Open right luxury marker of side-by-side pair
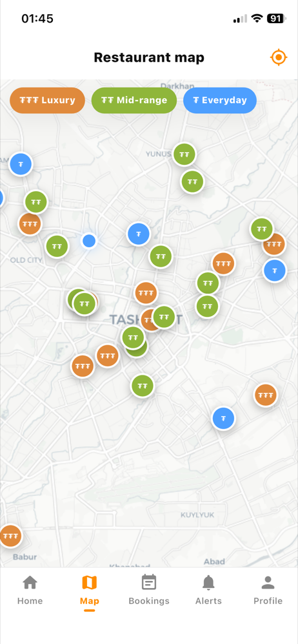This screenshot has width=298, height=644. point(108,355)
